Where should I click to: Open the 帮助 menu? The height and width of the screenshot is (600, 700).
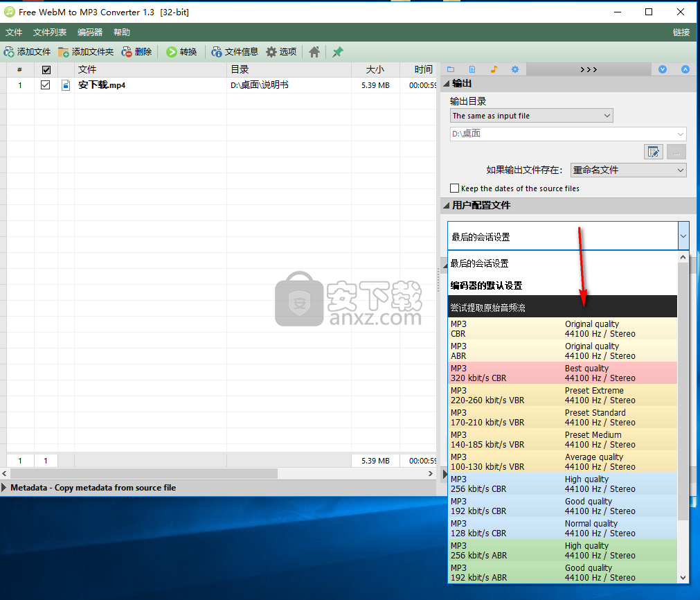coord(121,32)
